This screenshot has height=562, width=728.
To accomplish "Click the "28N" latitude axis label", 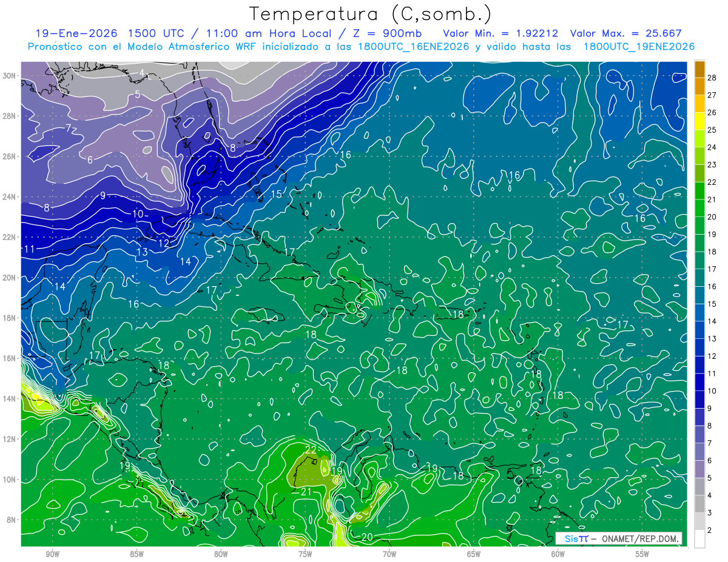I will [10, 116].
